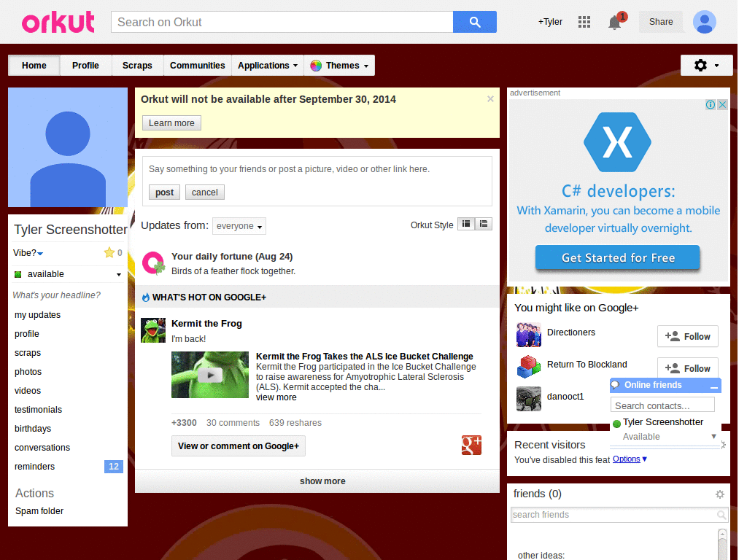Open friends panel gear settings icon
Viewport: 747px width, 560px height.
click(720, 494)
